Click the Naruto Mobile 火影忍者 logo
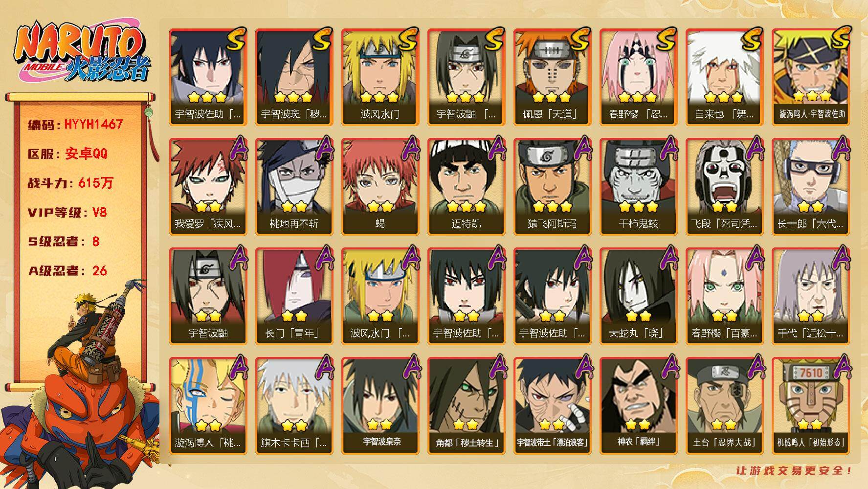The height and width of the screenshot is (489, 868). (82, 53)
